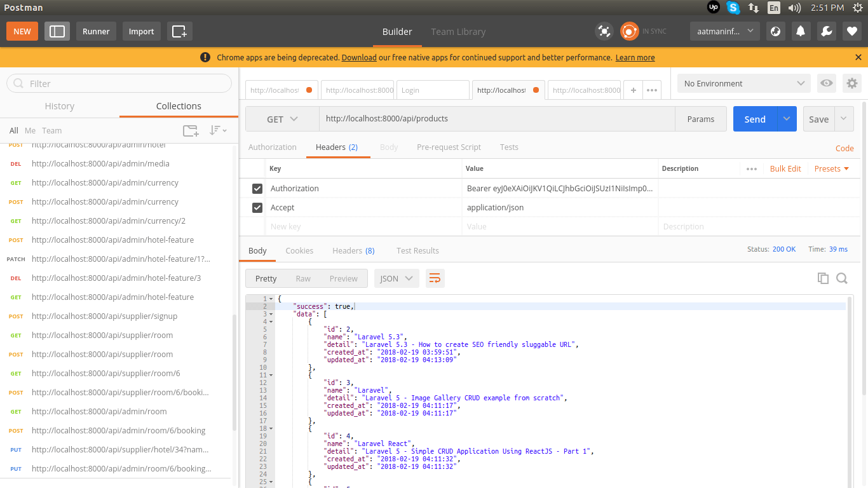
Task: Search within the response body
Action: pos(842,278)
